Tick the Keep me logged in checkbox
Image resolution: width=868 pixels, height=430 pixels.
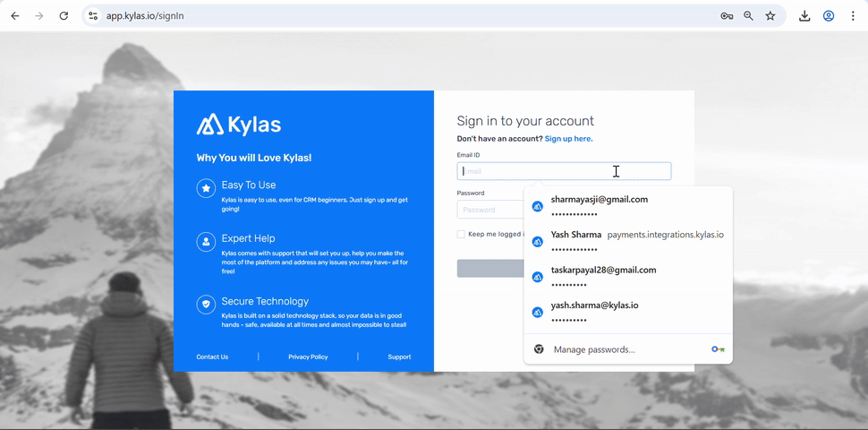click(461, 234)
